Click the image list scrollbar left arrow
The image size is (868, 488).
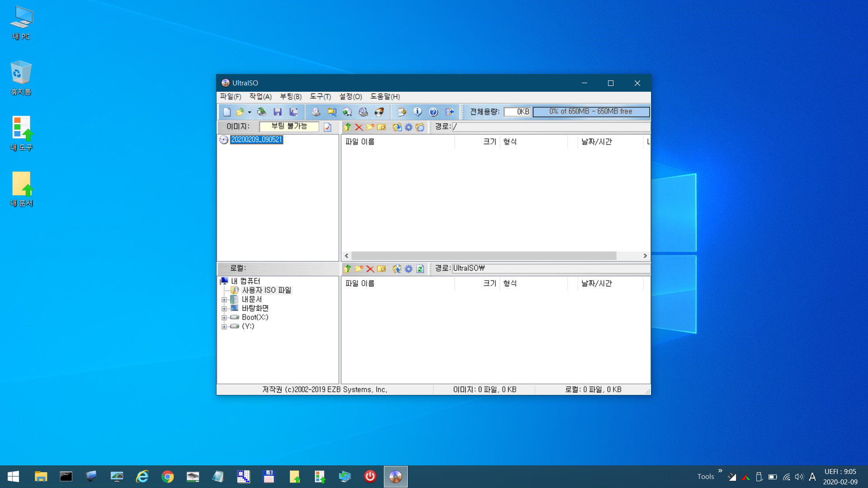click(347, 256)
